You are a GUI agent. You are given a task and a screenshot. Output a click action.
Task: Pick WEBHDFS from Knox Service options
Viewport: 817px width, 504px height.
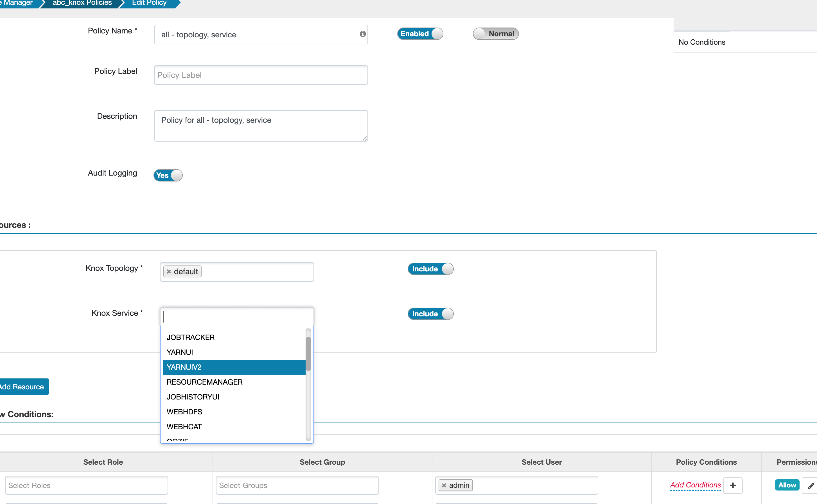[x=184, y=412]
